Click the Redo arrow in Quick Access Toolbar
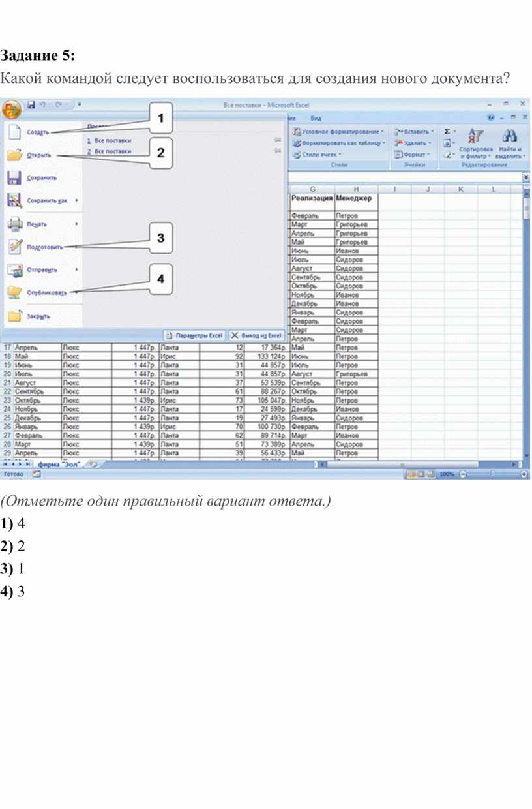Screen dimensions: 532x809 click(59, 104)
